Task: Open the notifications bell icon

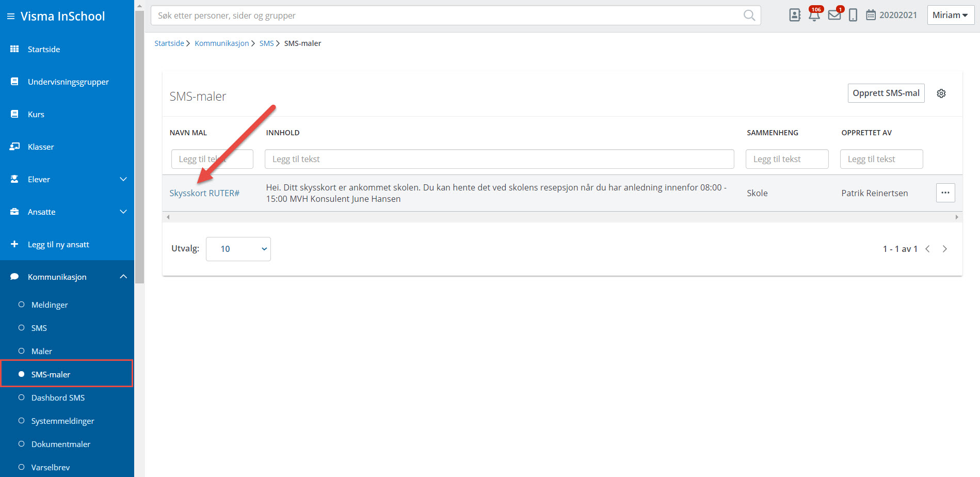Action: pos(814,15)
